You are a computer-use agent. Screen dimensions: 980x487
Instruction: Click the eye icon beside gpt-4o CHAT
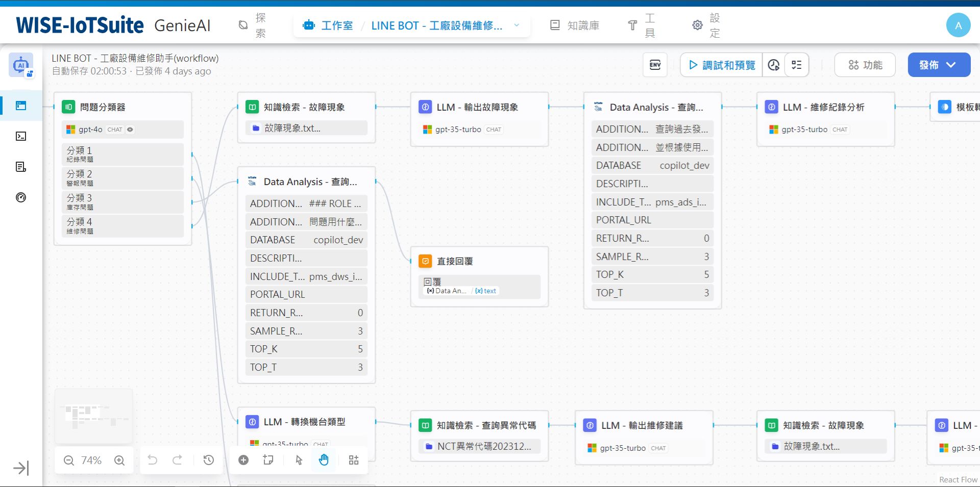coord(130,130)
